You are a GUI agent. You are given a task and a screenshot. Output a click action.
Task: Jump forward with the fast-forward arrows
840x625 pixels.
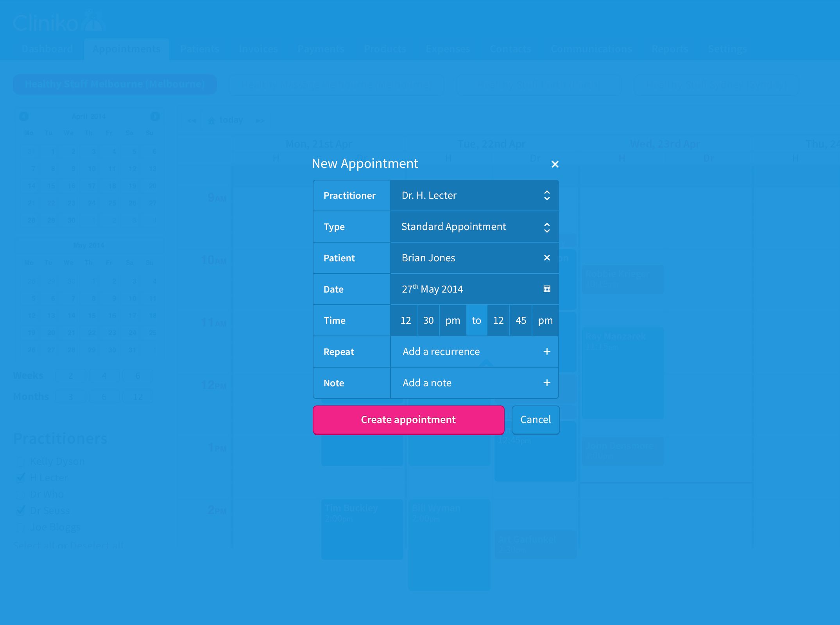260,120
